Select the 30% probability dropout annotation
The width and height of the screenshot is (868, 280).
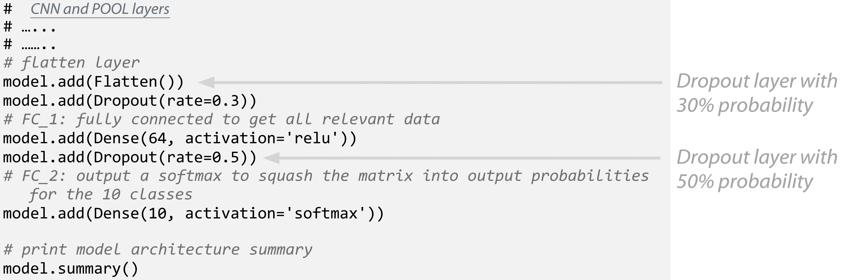(x=756, y=94)
